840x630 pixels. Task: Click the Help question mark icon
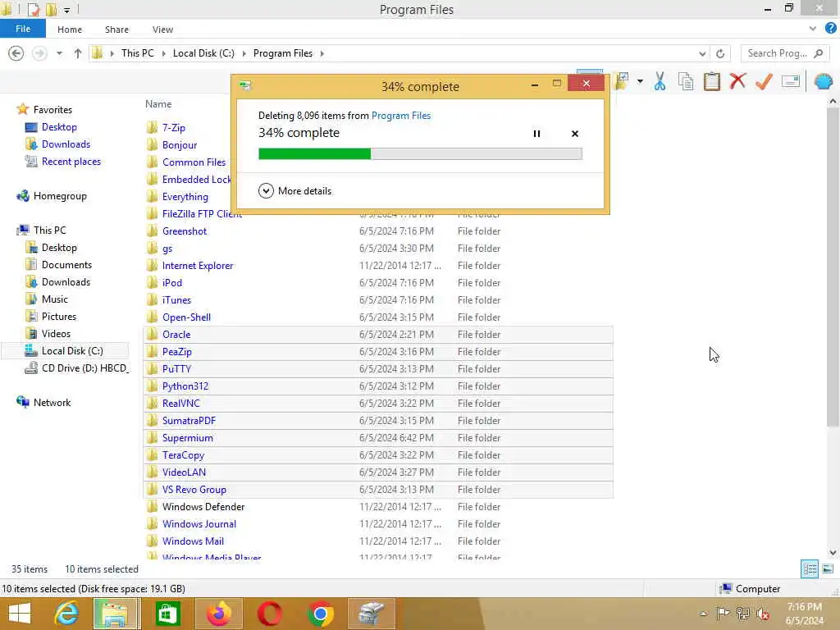(831, 29)
